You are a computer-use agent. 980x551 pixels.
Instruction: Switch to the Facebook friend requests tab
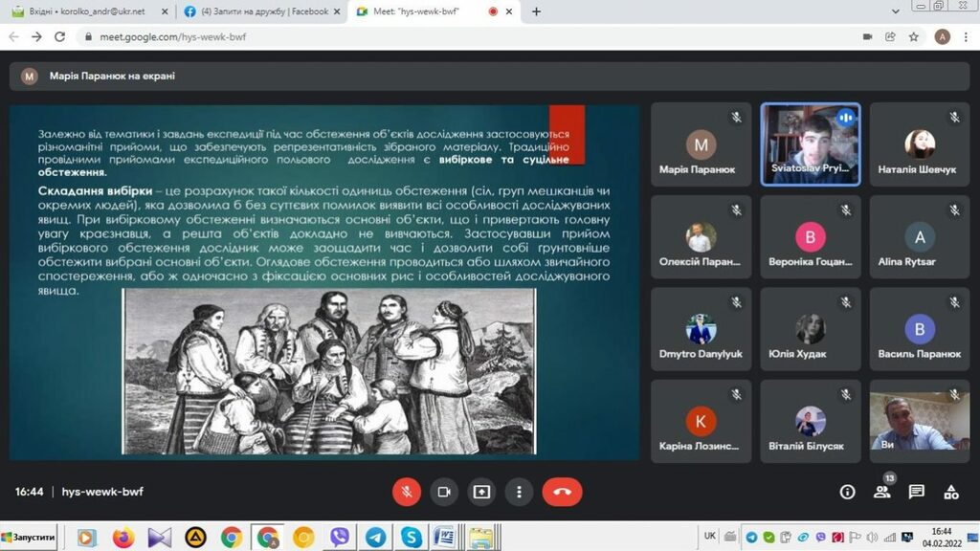[258, 11]
